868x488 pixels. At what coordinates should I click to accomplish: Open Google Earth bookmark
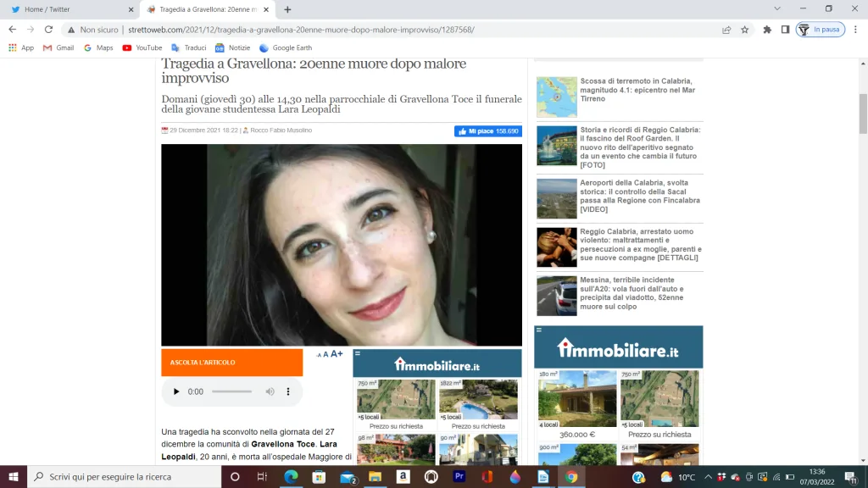(x=286, y=47)
